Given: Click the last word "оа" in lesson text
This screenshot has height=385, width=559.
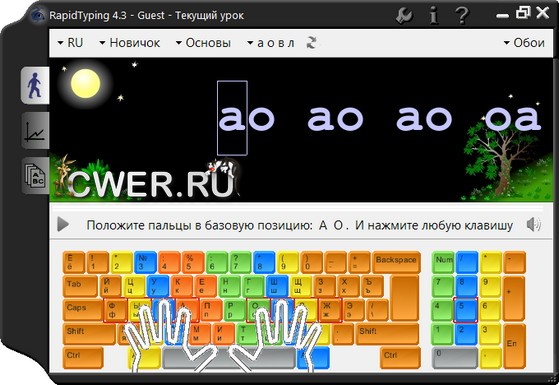Looking at the screenshot, I should (x=513, y=118).
